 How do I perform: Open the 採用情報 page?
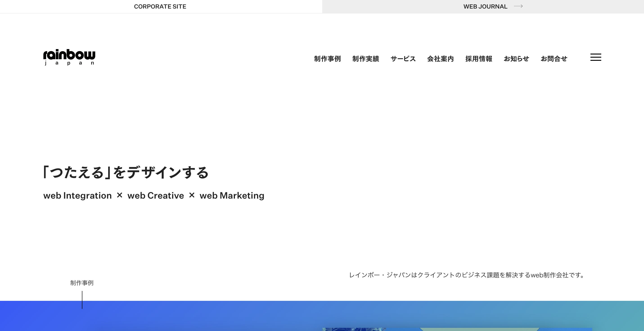[479, 59]
